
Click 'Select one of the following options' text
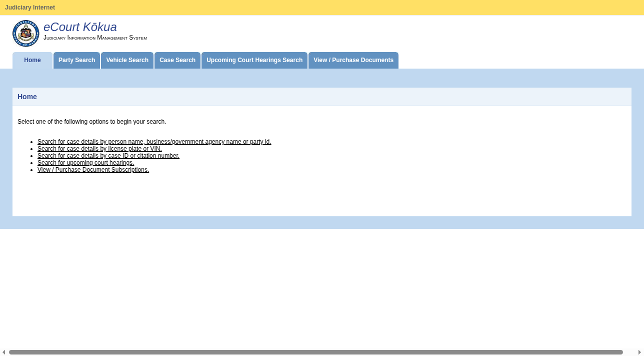[92, 122]
